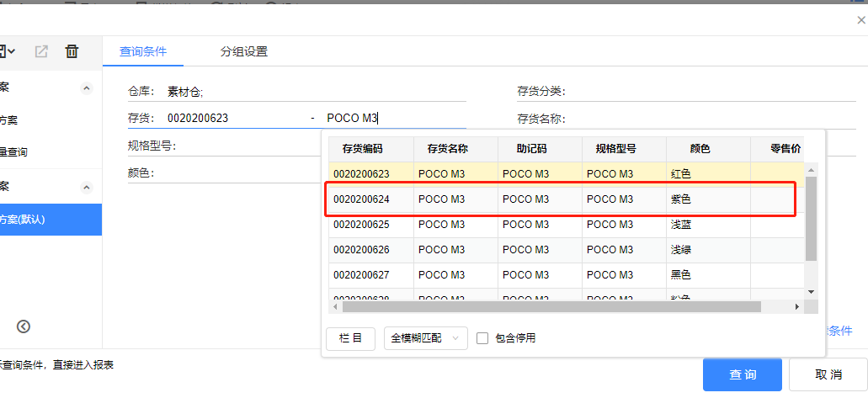Click the trash delete icon in sidebar toolbar
Viewport: 868px width, 398px height.
click(x=72, y=51)
